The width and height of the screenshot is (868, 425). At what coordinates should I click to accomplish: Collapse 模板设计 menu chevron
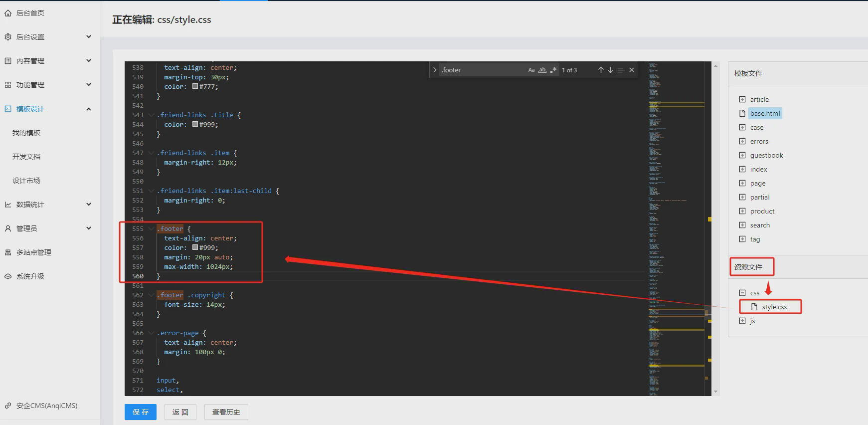tap(89, 109)
